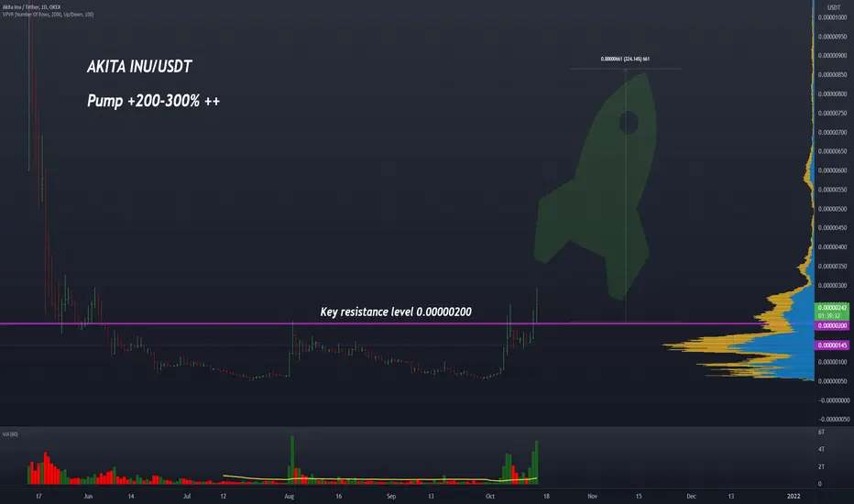Click the Vol (60) volume legend
Viewport: 854px width, 504px height.
[x=10, y=434]
